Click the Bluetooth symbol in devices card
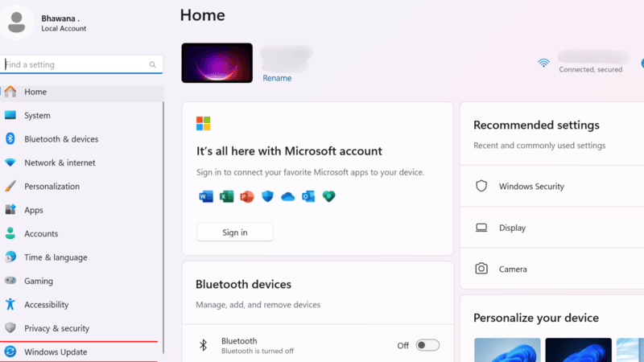The height and width of the screenshot is (362, 644). [204, 345]
